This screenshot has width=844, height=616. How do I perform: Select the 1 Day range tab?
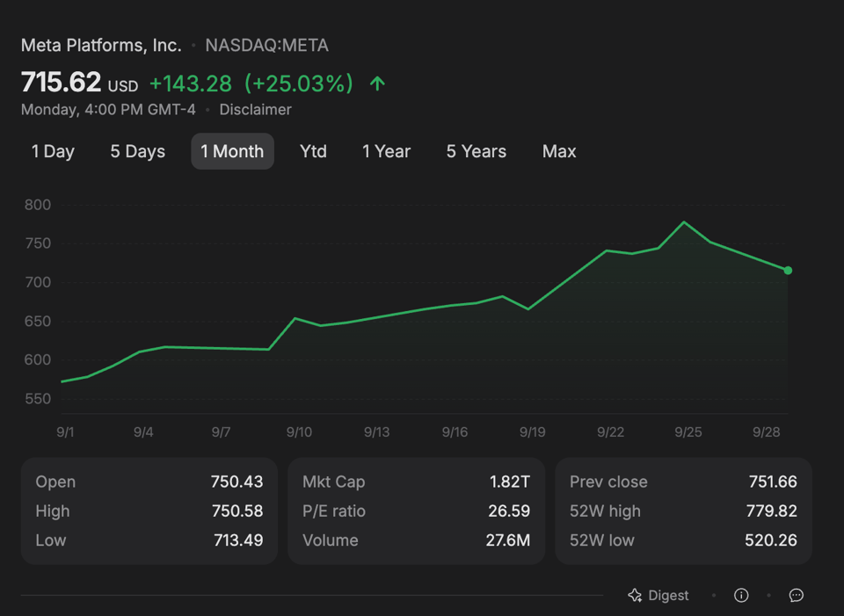tap(53, 151)
